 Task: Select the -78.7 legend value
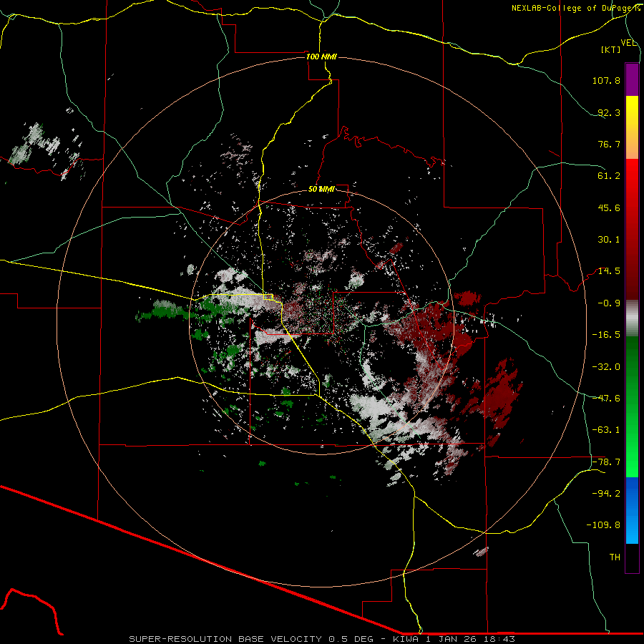coord(606,462)
